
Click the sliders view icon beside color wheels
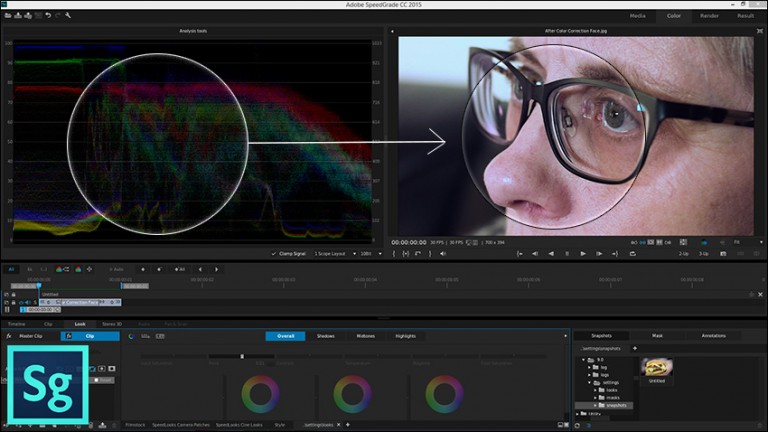(x=145, y=336)
